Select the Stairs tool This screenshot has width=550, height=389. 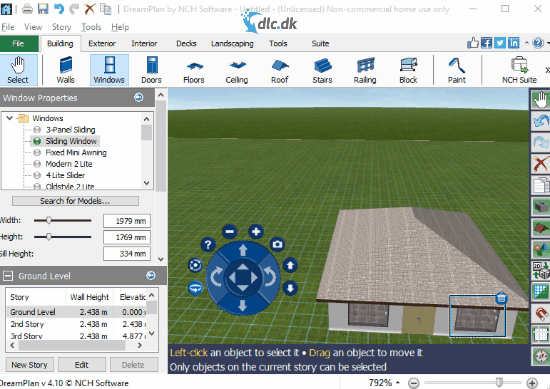322,70
